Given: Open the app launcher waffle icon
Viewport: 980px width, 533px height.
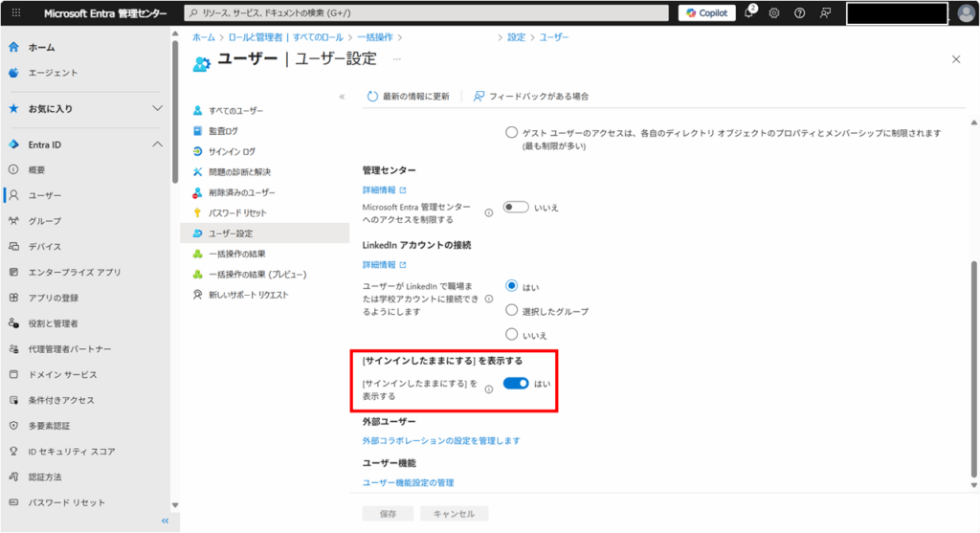Looking at the screenshot, I should click(x=15, y=13).
